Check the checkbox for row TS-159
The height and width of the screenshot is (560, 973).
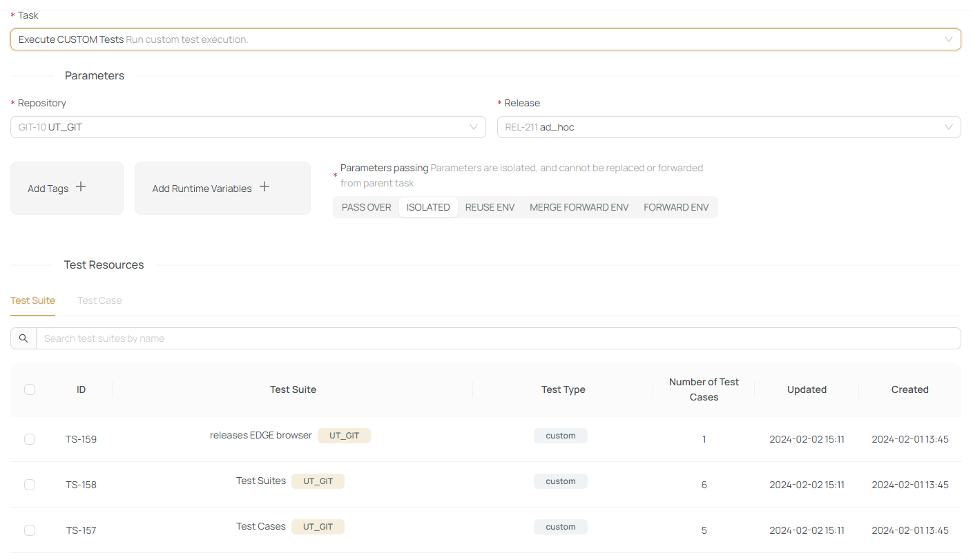click(x=30, y=439)
